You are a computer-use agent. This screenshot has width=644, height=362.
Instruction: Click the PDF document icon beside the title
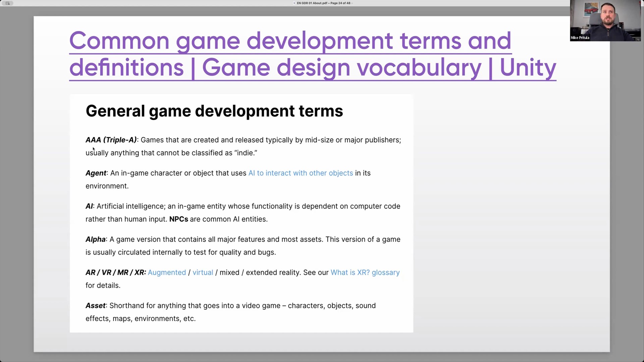pyautogui.click(x=294, y=3)
